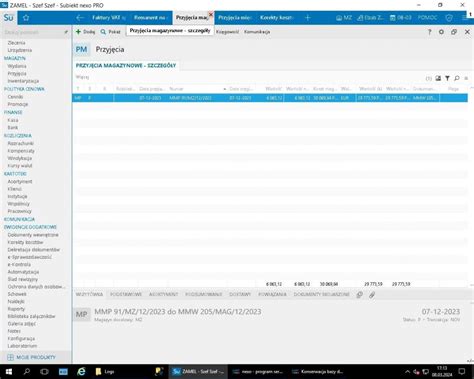Open Windows taskbar search

pyautogui.click(x=27, y=371)
